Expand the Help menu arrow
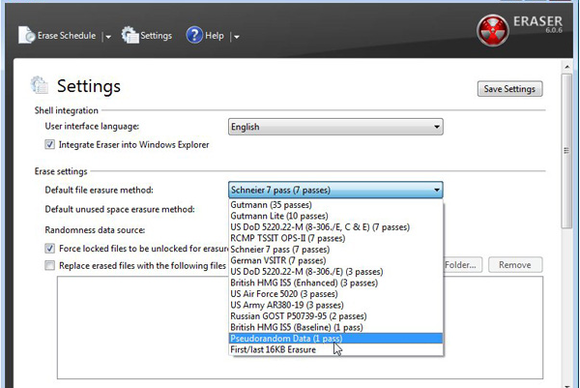The image size is (580, 388). 237,37
